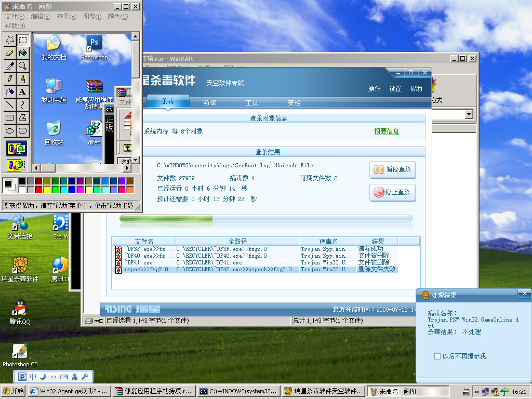Expand hidden tray icons chevron
532x399 pixels.
coord(477,392)
